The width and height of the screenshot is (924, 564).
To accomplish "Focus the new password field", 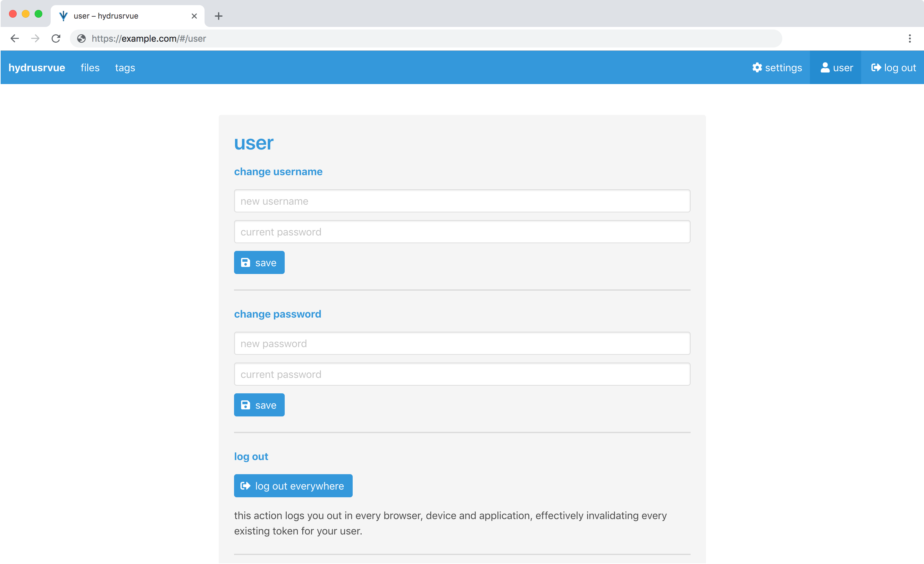I will coord(462,344).
